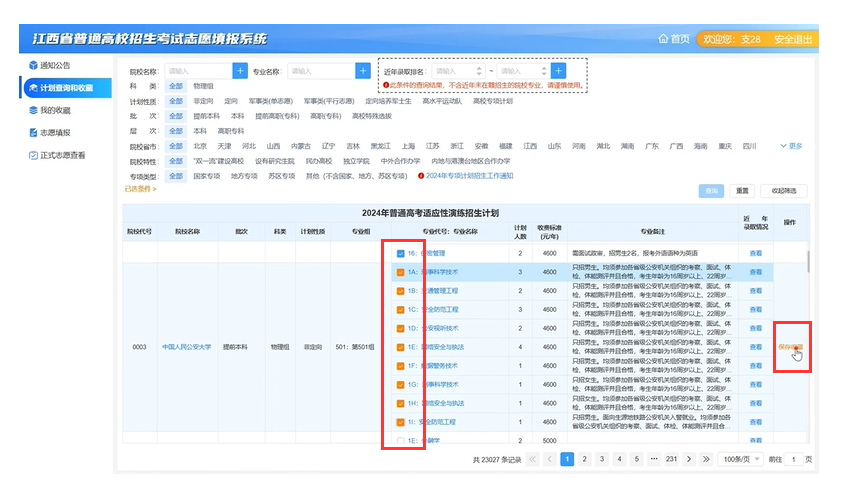Uncheck the 1A major checkbox
This screenshot has width=842, height=492.
click(401, 272)
